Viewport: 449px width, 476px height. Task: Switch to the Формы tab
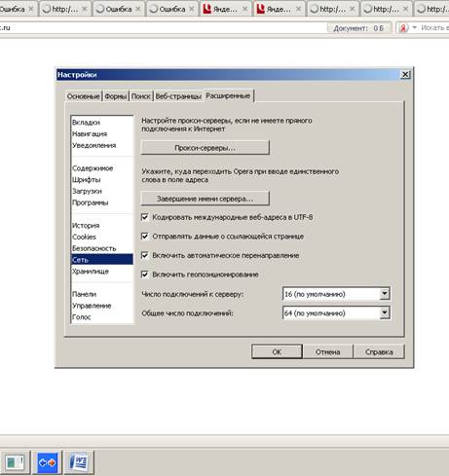116,96
